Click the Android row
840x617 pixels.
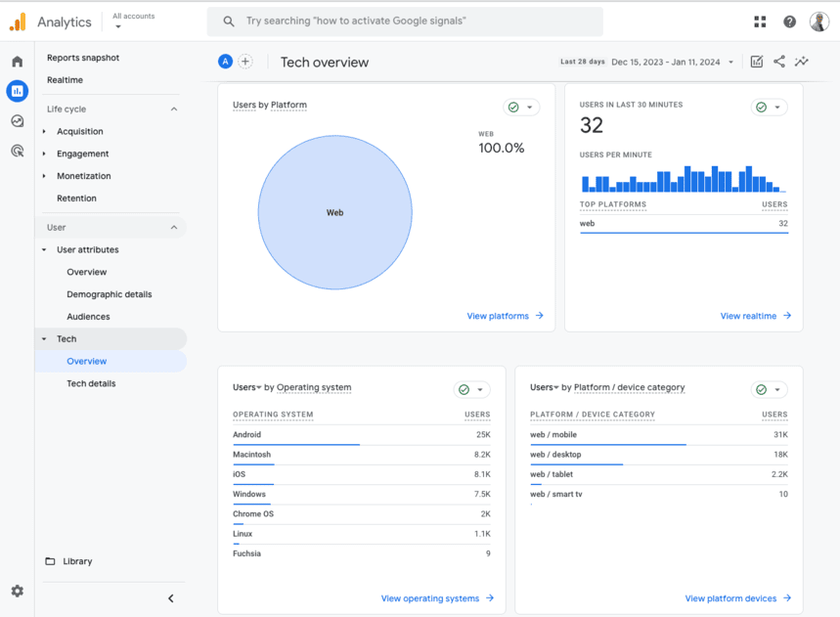point(362,435)
